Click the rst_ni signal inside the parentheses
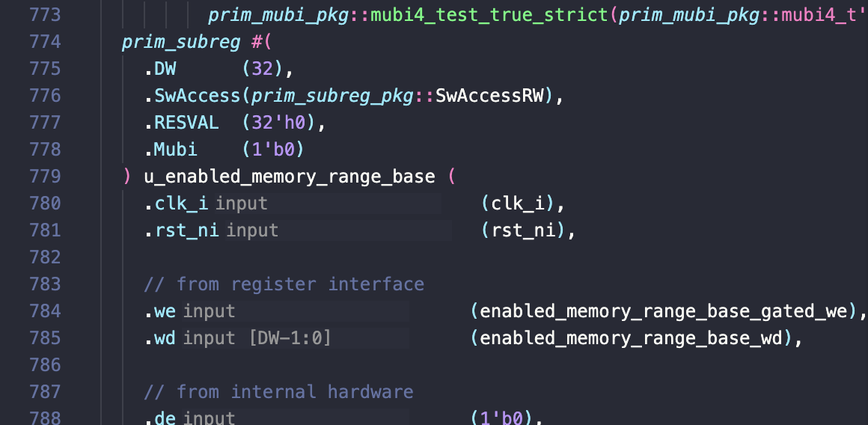This screenshot has width=868, height=425. point(525,230)
